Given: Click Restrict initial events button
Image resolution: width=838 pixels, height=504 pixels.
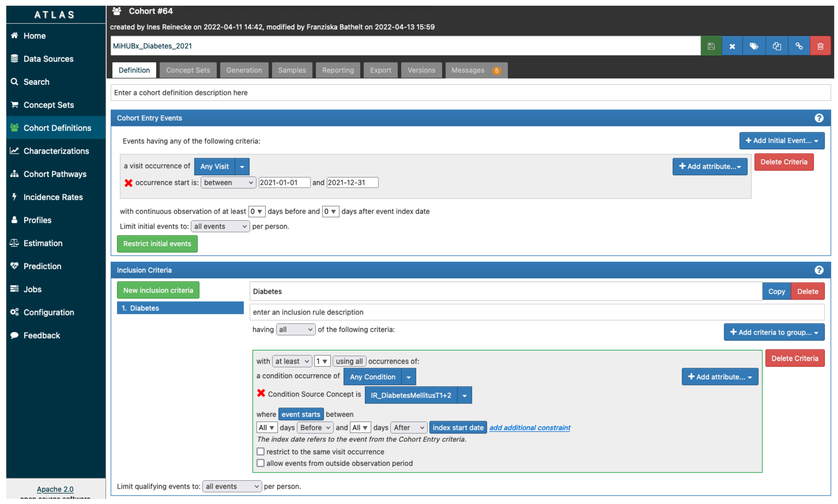Looking at the screenshot, I should click(157, 244).
